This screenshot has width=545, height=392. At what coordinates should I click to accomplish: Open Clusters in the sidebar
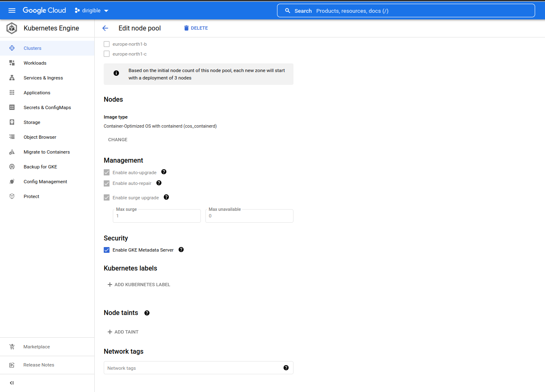tap(33, 48)
